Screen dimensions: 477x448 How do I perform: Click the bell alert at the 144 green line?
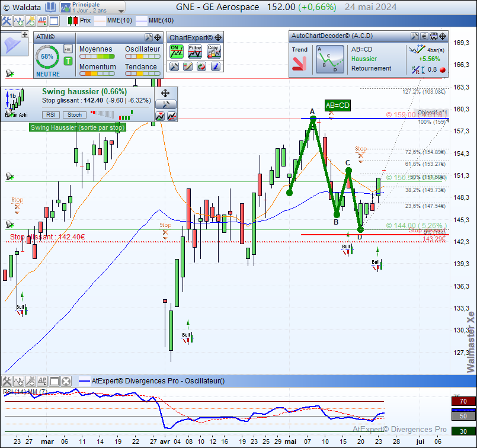[x=9, y=225]
